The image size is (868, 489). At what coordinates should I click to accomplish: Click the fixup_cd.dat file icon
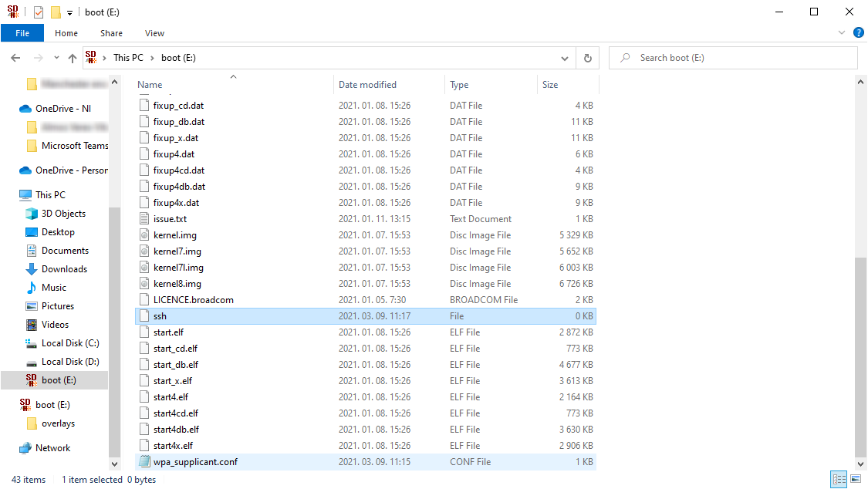[x=144, y=105]
